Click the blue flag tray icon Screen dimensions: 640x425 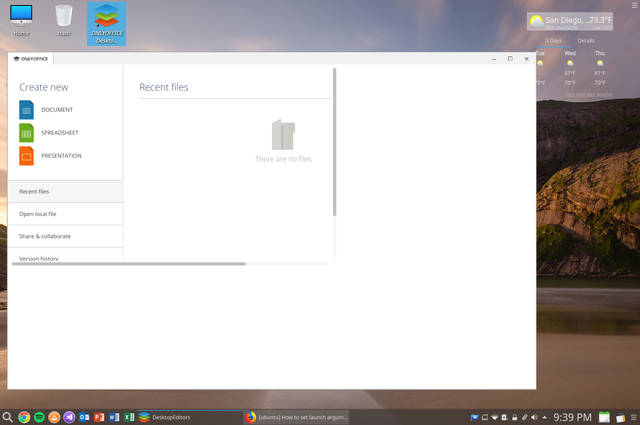click(x=474, y=417)
